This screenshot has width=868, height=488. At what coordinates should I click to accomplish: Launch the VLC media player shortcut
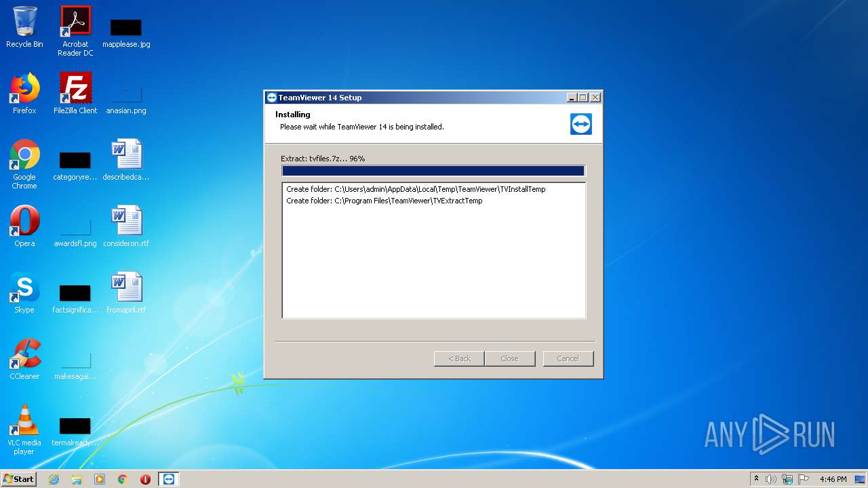coord(24,430)
